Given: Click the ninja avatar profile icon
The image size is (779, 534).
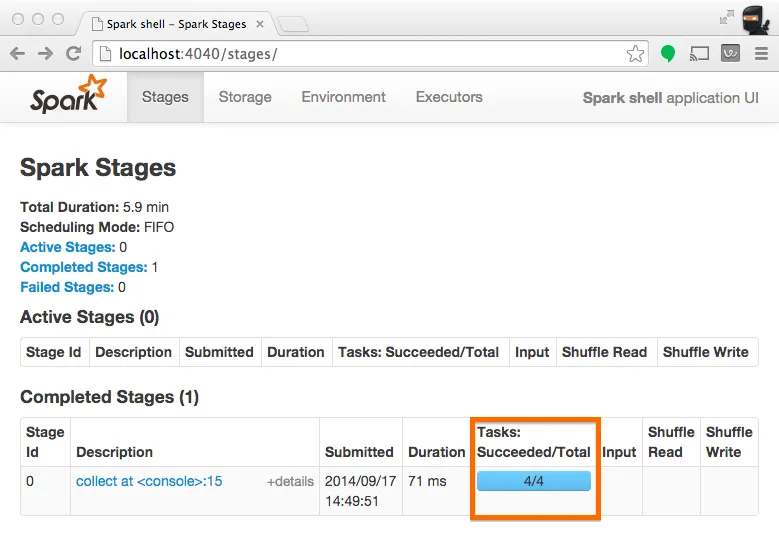Looking at the screenshot, I should click(x=755, y=18).
